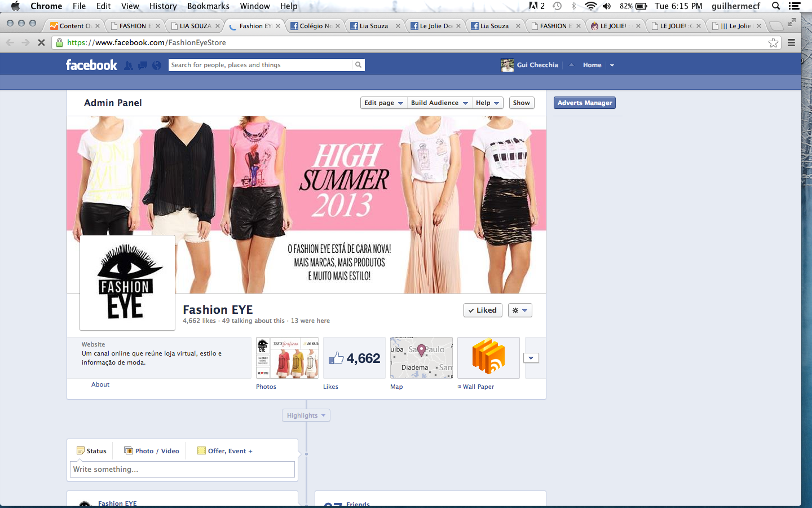Viewport: 812px width, 508px height.
Task: Expand more apps arrow beside Wall Paper
Action: [x=531, y=358]
